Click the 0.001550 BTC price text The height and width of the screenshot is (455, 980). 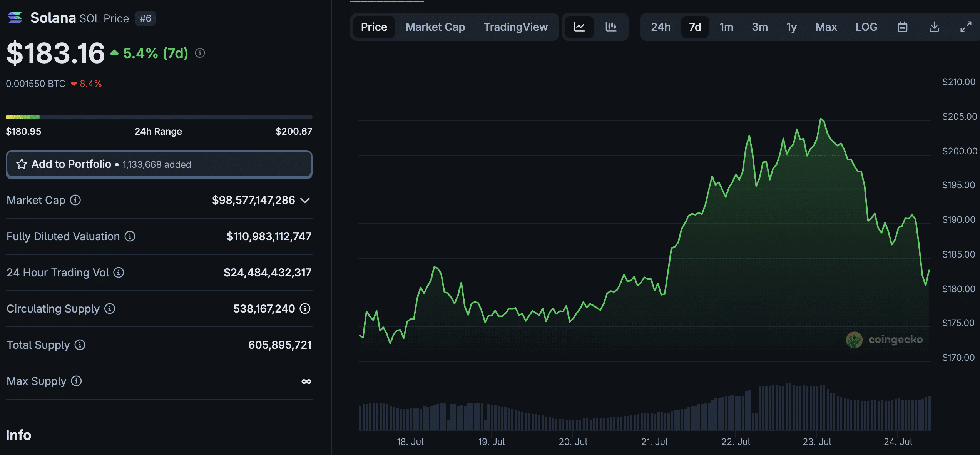coord(36,84)
